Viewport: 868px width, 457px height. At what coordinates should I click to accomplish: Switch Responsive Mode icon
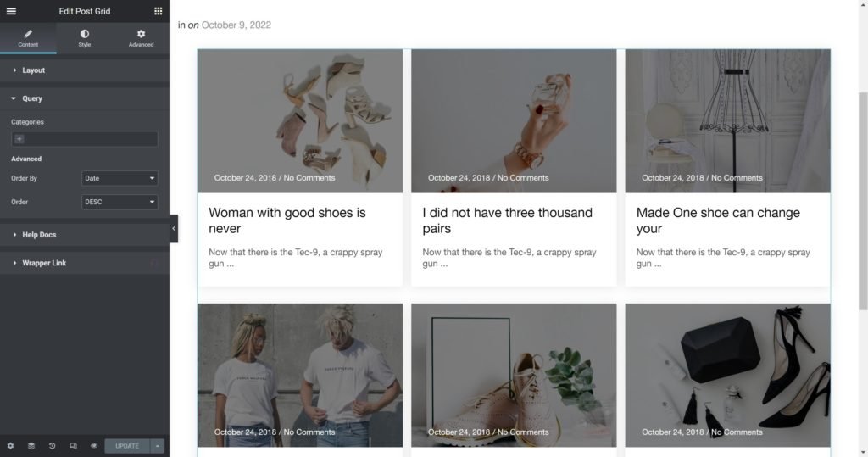73,446
